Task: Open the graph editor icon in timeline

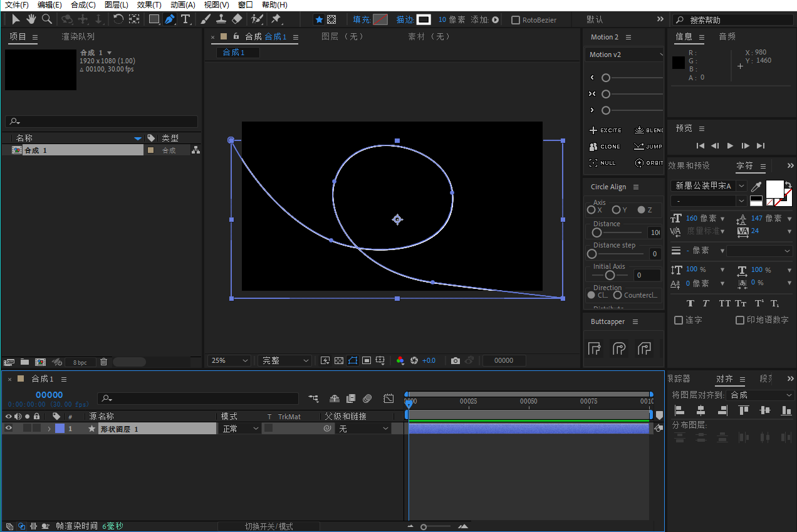Action: coord(388,398)
